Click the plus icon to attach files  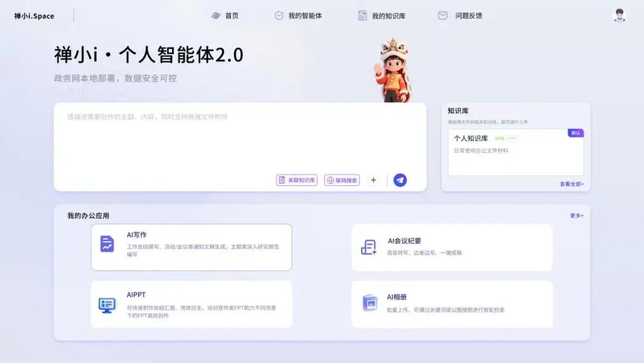374,179
